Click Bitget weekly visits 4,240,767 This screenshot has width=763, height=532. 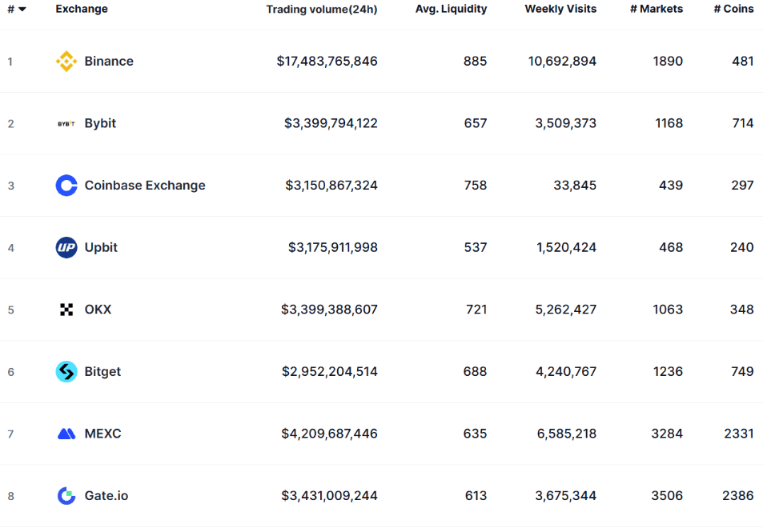click(566, 371)
